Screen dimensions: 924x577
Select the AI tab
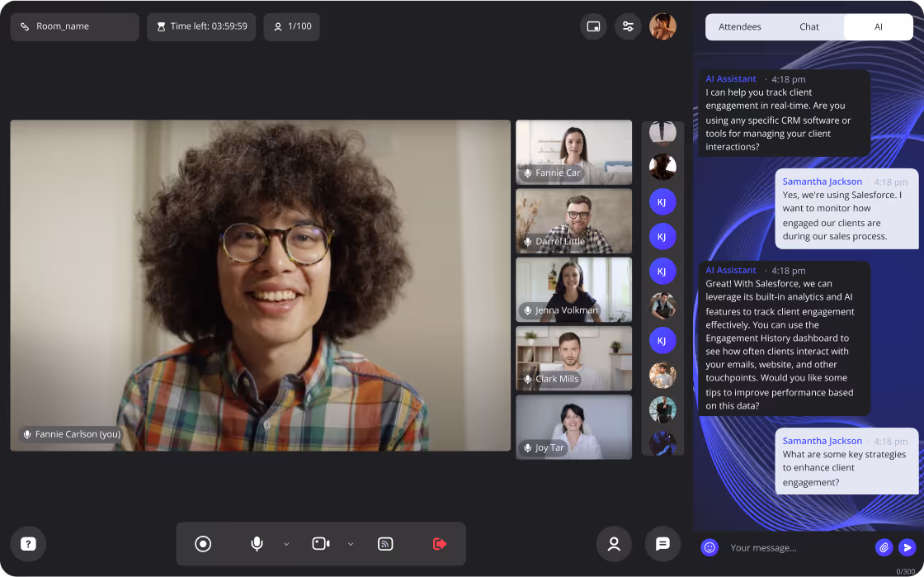[878, 27]
